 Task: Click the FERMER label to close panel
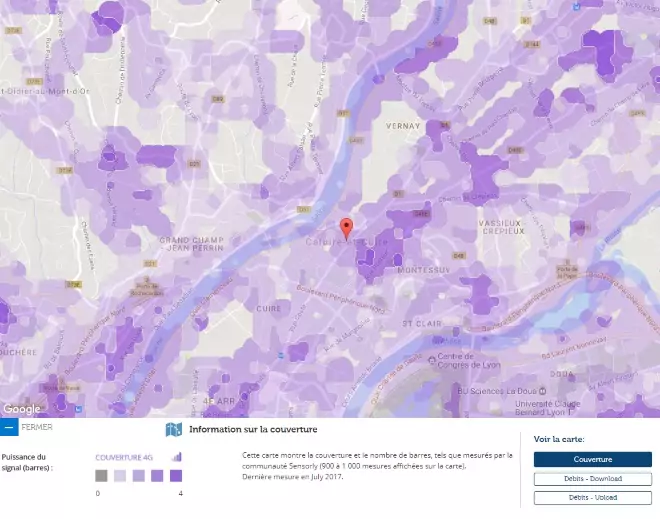[x=37, y=427]
